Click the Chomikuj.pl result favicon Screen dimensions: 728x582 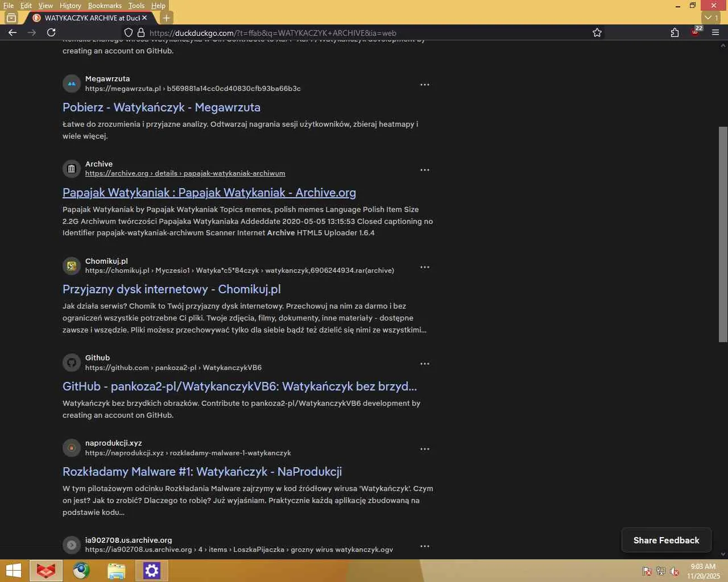pyautogui.click(x=72, y=265)
